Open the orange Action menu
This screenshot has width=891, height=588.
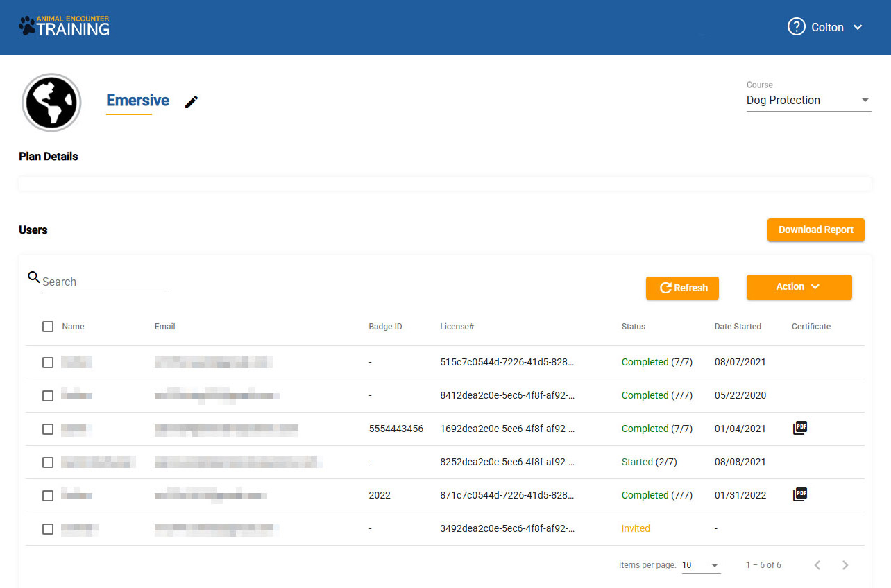pos(799,287)
